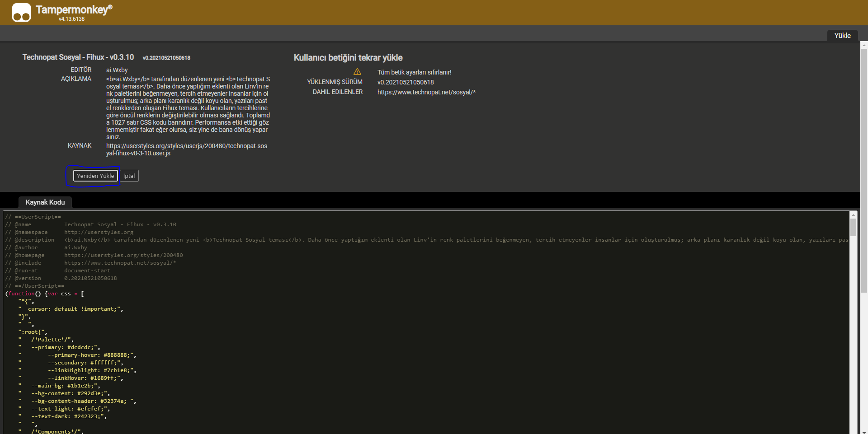Click the 'Tampermonkey' title text
The image size is (868, 434).
pyautogui.click(x=74, y=9)
